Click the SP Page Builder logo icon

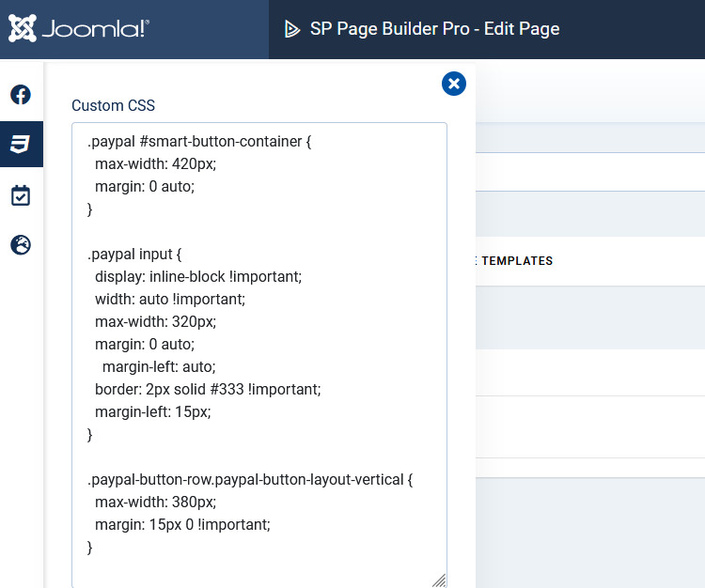[292, 29]
